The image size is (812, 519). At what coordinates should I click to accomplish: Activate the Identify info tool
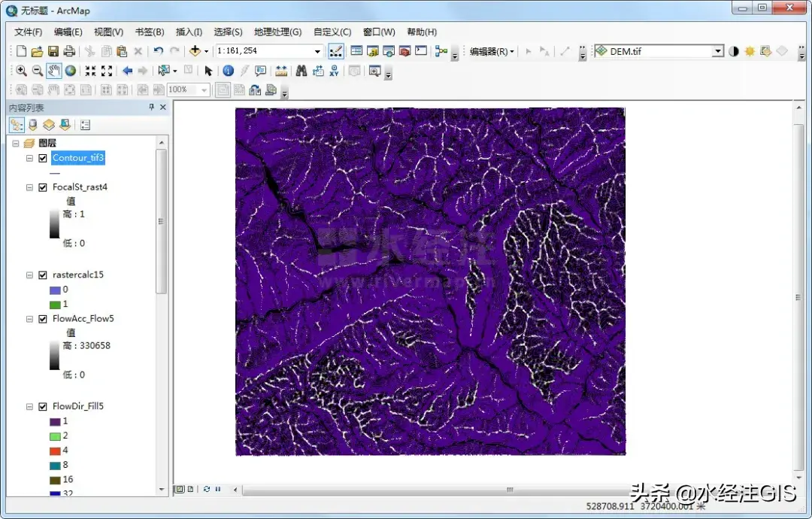coord(228,71)
